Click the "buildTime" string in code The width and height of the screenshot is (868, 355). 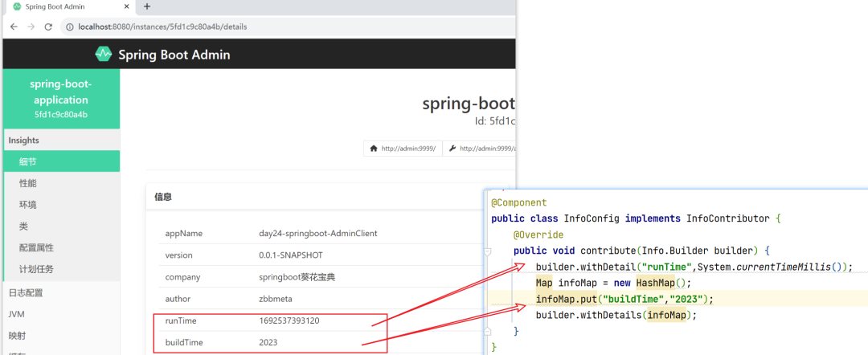(633, 299)
